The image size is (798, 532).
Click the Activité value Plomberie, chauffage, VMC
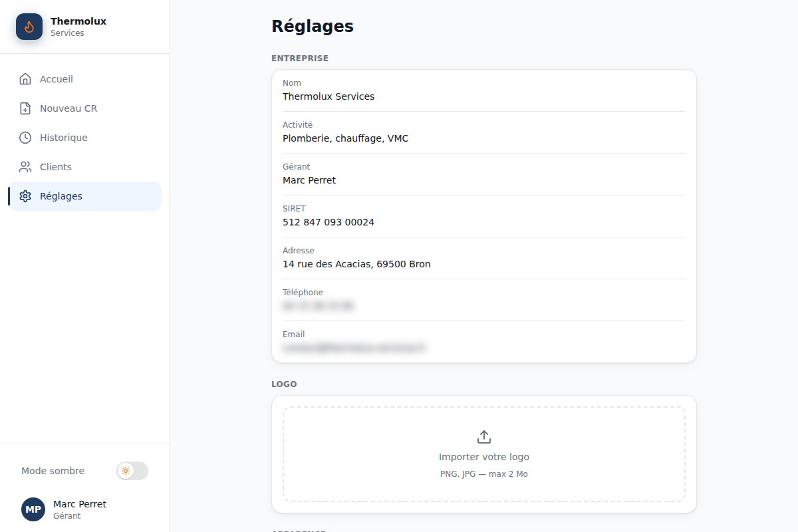coord(346,138)
